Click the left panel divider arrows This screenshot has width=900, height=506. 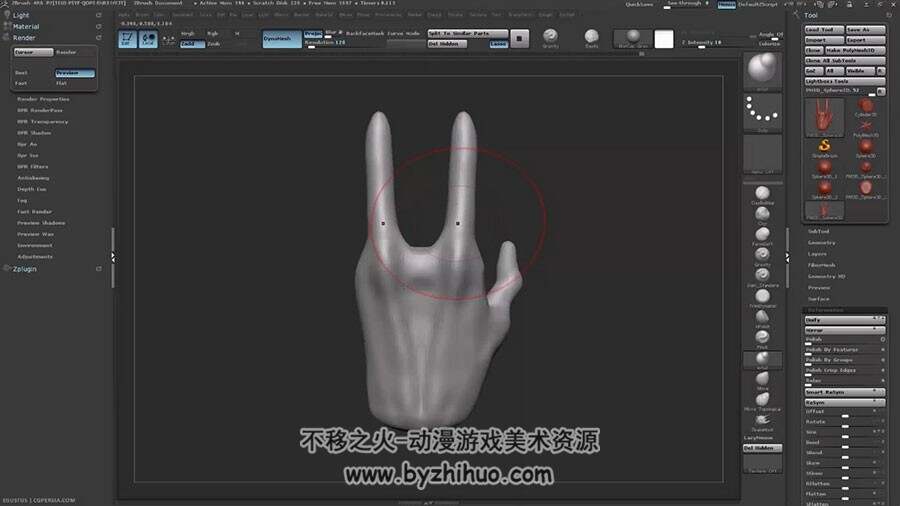[113, 257]
